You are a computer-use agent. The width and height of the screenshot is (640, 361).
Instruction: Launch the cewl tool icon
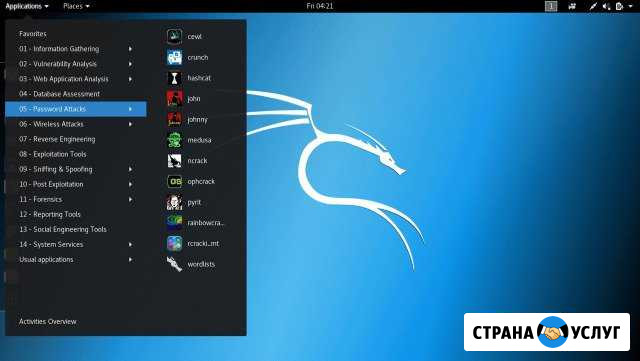pos(175,36)
